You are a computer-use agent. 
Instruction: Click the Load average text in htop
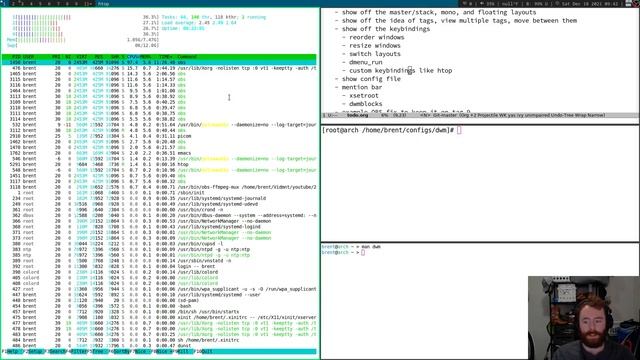(x=199, y=23)
